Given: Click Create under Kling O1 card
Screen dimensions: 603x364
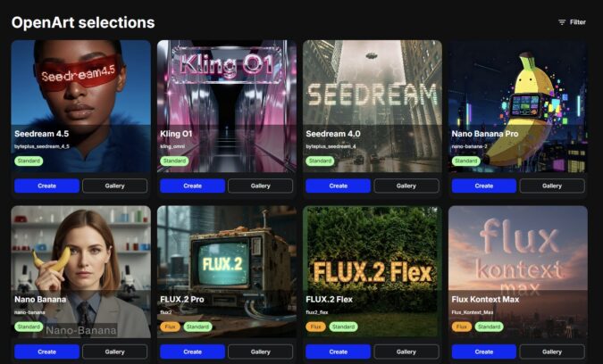Looking at the screenshot, I should tap(192, 186).
